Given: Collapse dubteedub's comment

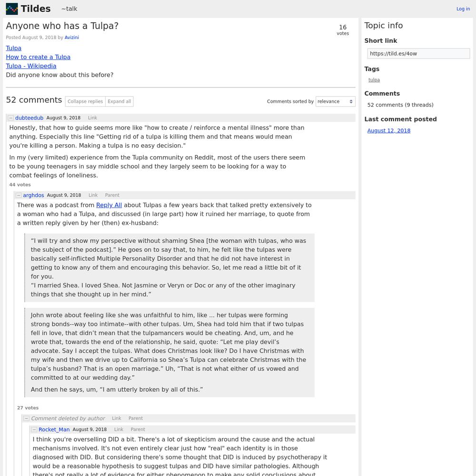Looking at the screenshot, I should (10, 118).
